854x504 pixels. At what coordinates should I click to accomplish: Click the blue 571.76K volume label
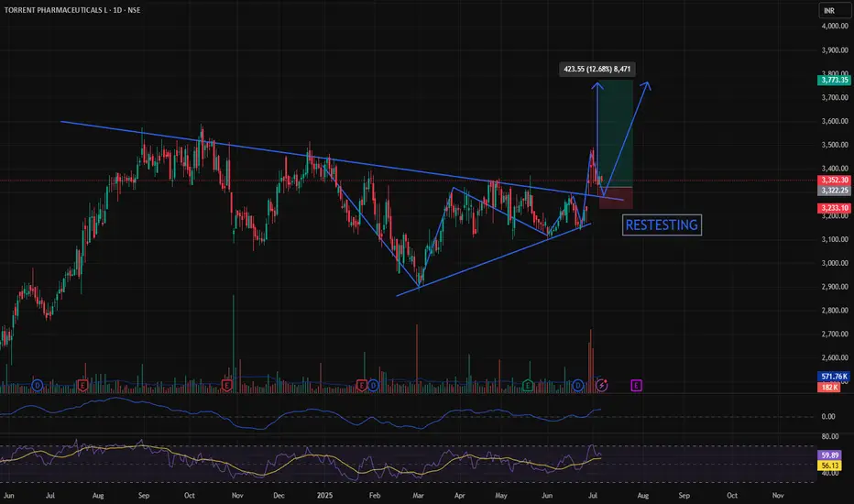(834, 377)
